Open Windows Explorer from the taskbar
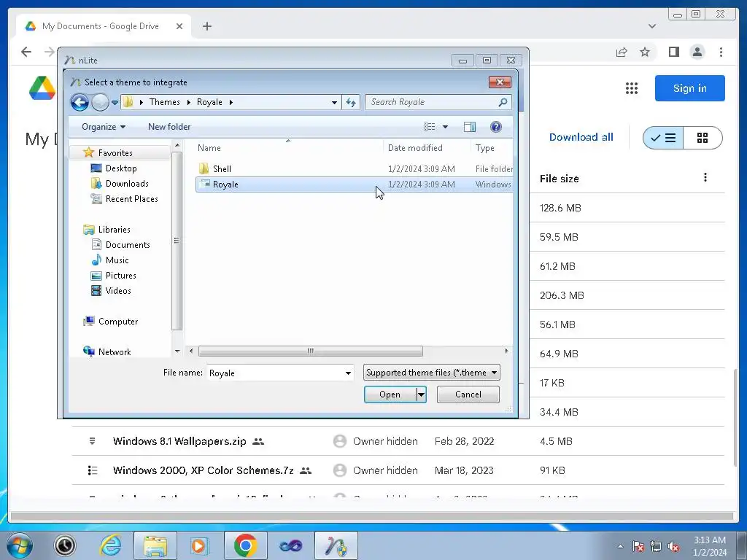The width and height of the screenshot is (747, 560). 155,545
